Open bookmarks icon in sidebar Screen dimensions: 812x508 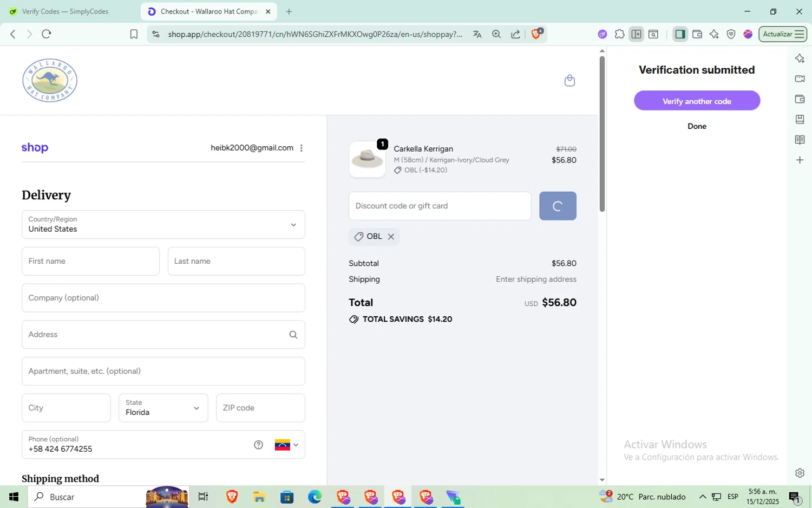(x=800, y=119)
